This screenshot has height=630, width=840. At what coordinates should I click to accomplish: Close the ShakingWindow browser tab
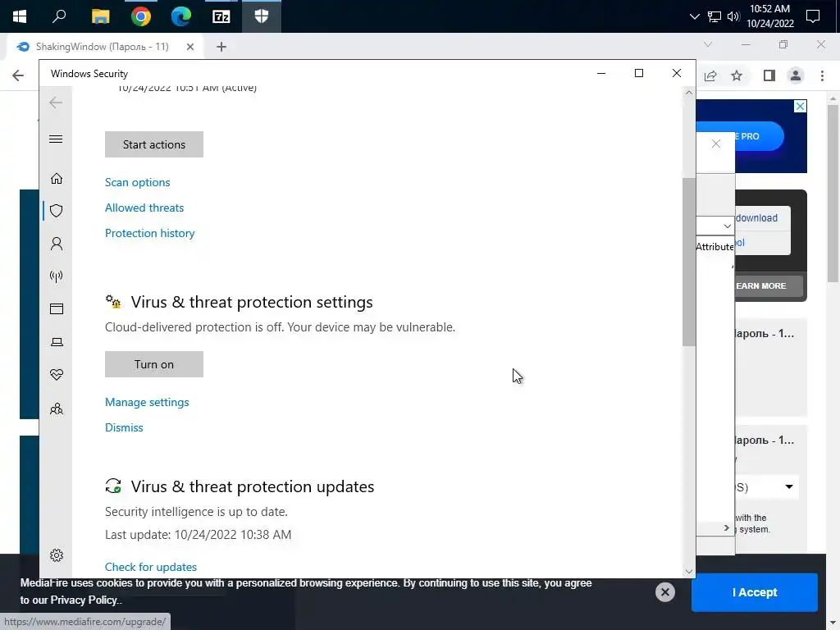click(190, 47)
